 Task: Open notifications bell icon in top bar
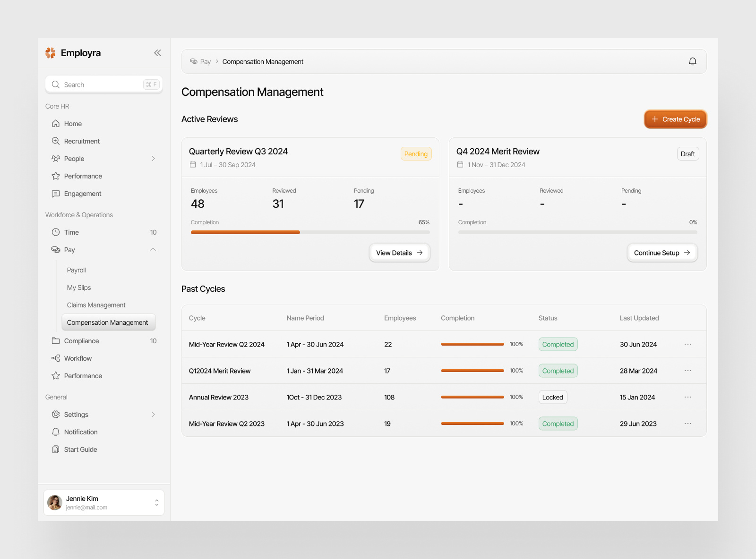point(693,61)
